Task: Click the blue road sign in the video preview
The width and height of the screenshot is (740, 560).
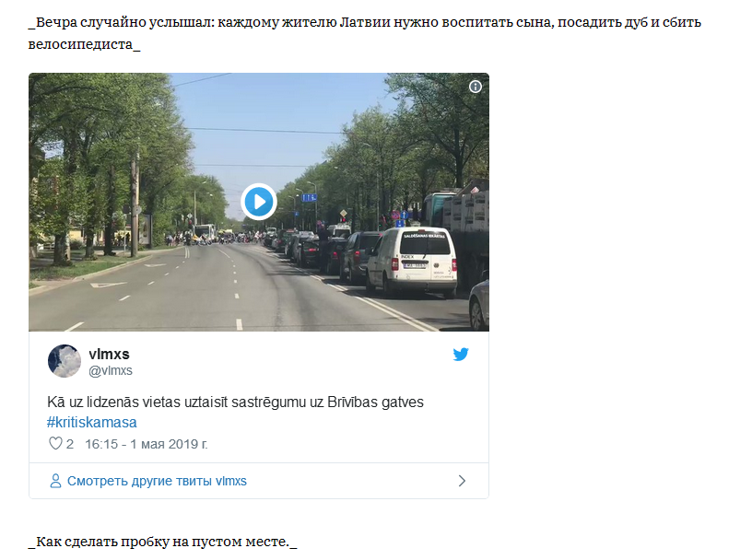Action: (309, 198)
